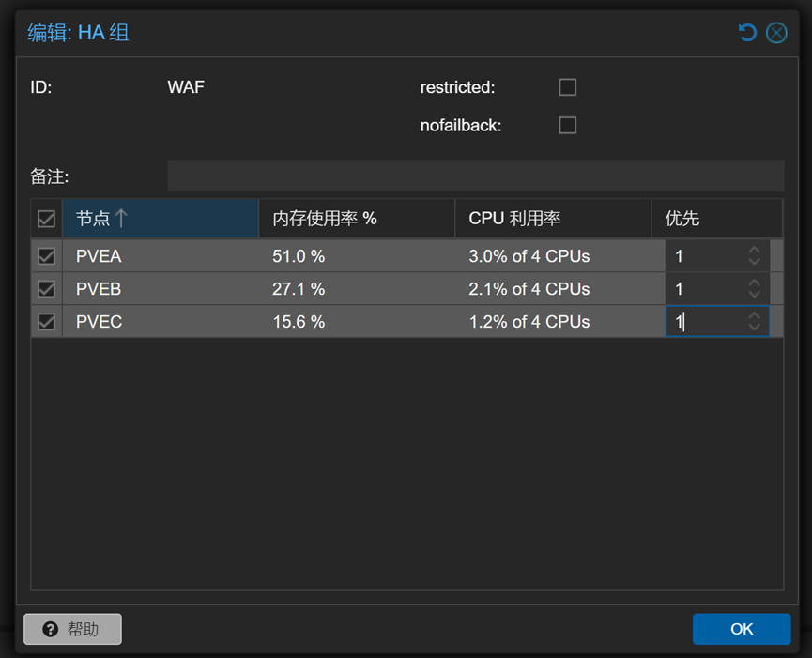Increase PVEA priority with up arrow
This screenshot has height=658, width=812.
[x=754, y=250]
